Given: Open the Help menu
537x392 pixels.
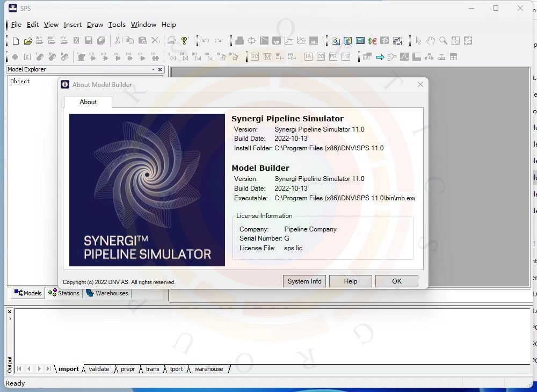Looking at the screenshot, I should (169, 25).
